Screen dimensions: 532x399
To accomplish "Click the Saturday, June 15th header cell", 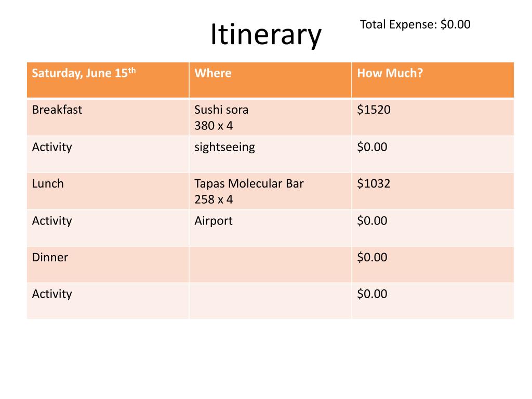I will [x=108, y=80].
